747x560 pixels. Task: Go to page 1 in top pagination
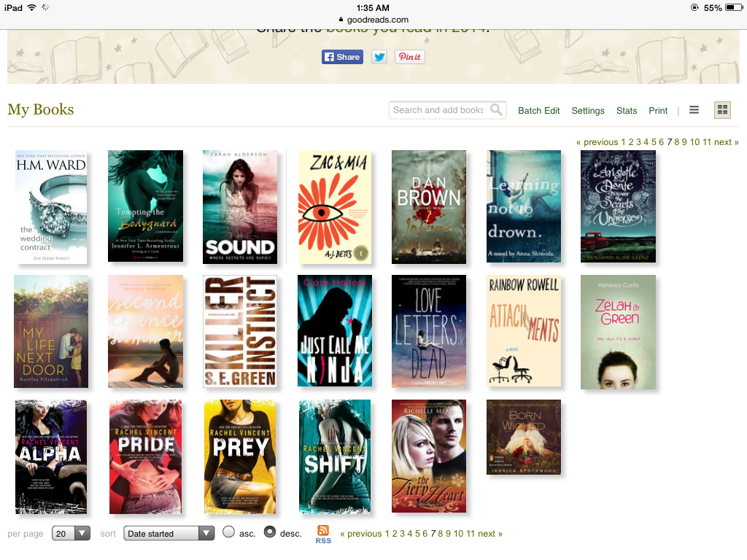coord(623,142)
